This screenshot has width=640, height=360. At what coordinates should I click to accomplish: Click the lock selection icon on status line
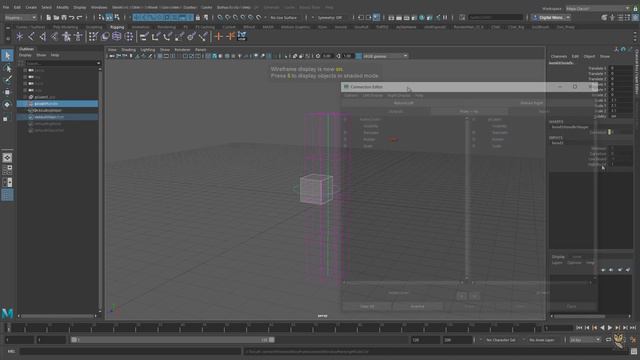[x=198, y=18]
